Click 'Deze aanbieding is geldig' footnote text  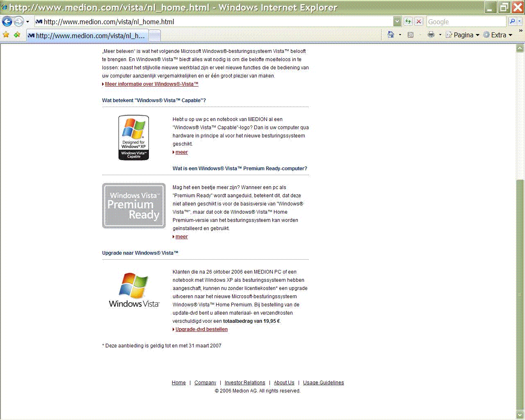(x=162, y=346)
